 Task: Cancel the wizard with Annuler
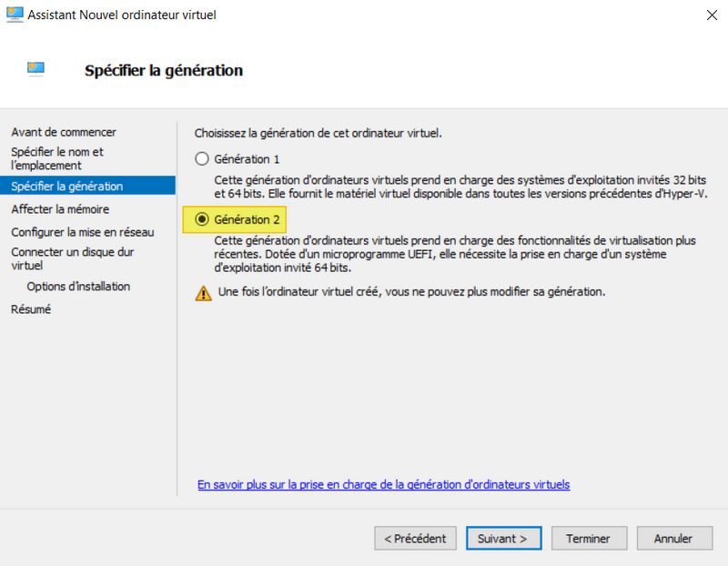[673, 538]
